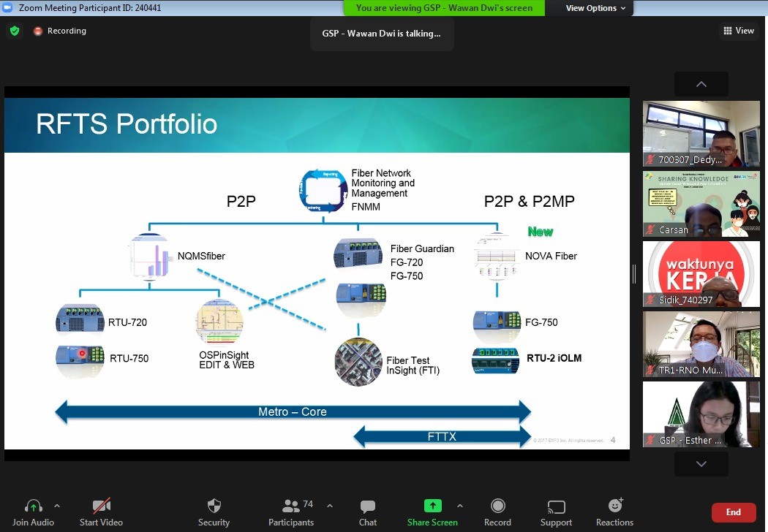The image size is (768, 532).
Task: Open the View Options dropdown
Action: tap(595, 8)
